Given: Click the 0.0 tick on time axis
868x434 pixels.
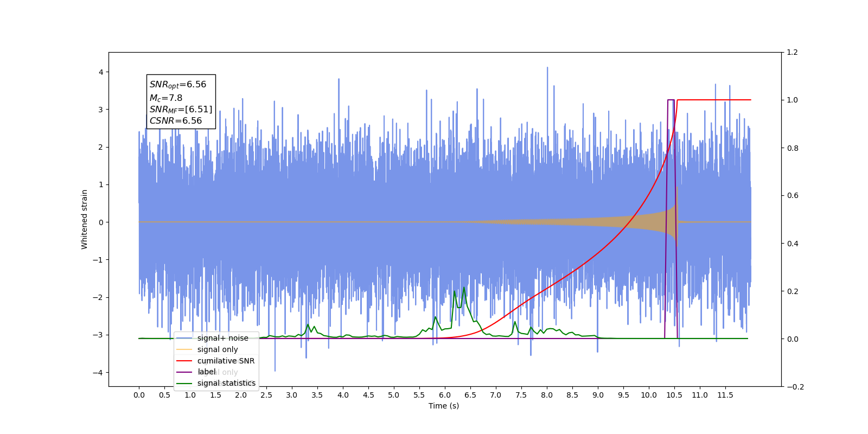Looking at the screenshot, I should point(139,395).
